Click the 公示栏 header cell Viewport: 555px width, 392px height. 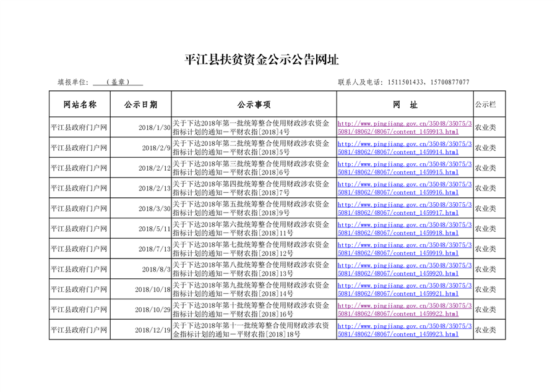[x=485, y=104]
